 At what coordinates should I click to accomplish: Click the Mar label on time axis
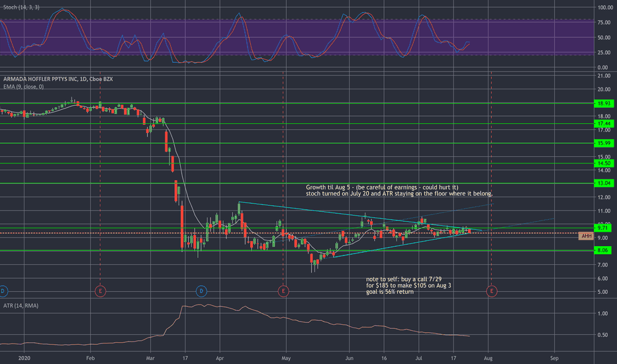150,359
